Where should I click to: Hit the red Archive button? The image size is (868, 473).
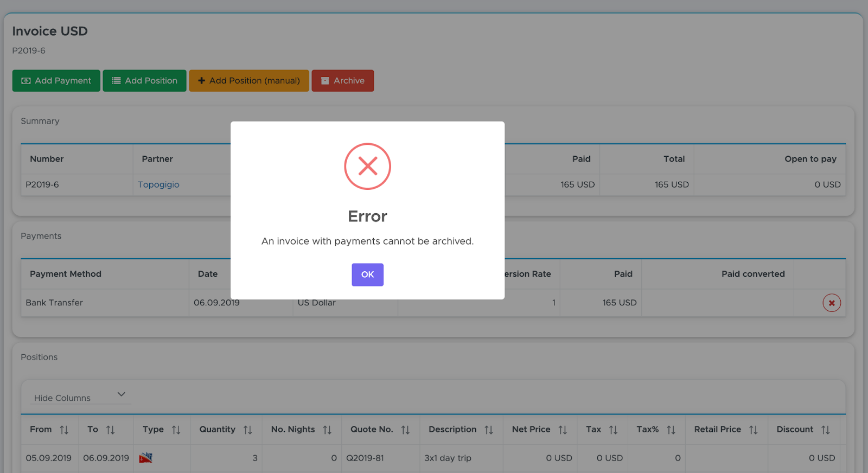point(343,81)
